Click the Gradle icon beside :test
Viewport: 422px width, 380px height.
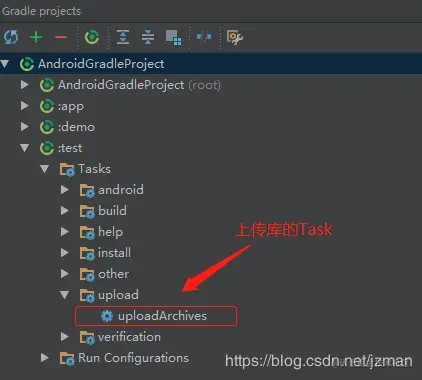pos(47,148)
